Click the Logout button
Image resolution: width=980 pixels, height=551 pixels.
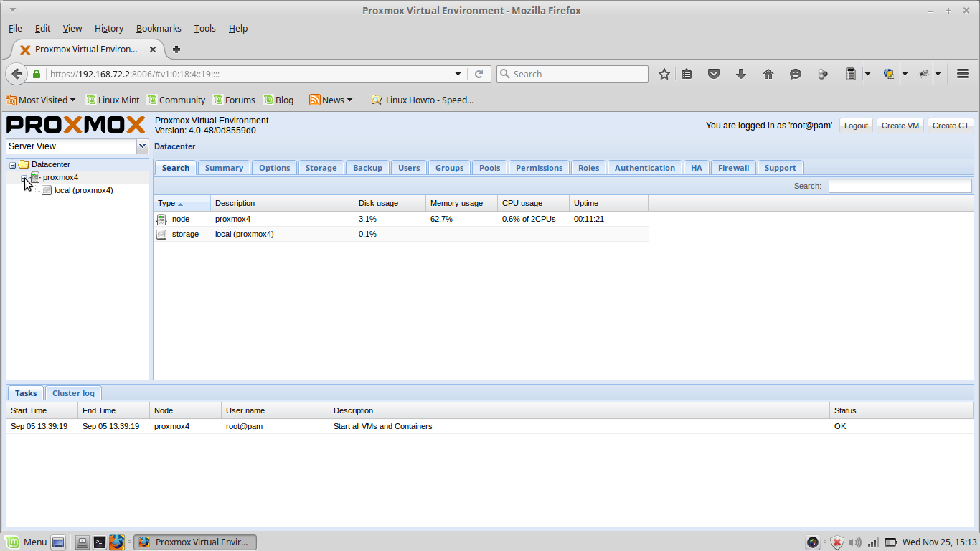tap(856, 125)
